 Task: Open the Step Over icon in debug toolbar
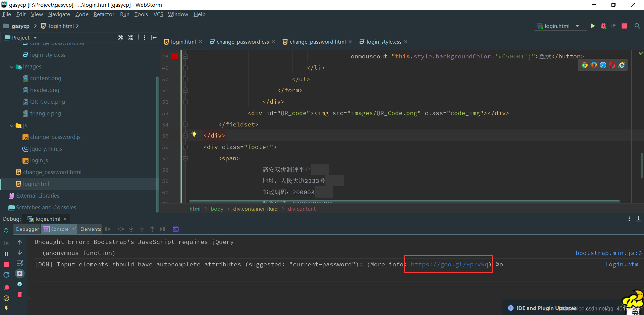tap(121, 229)
